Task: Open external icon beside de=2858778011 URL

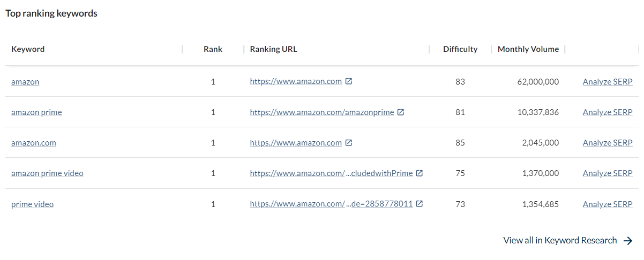Action: click(x=420, y=204)
